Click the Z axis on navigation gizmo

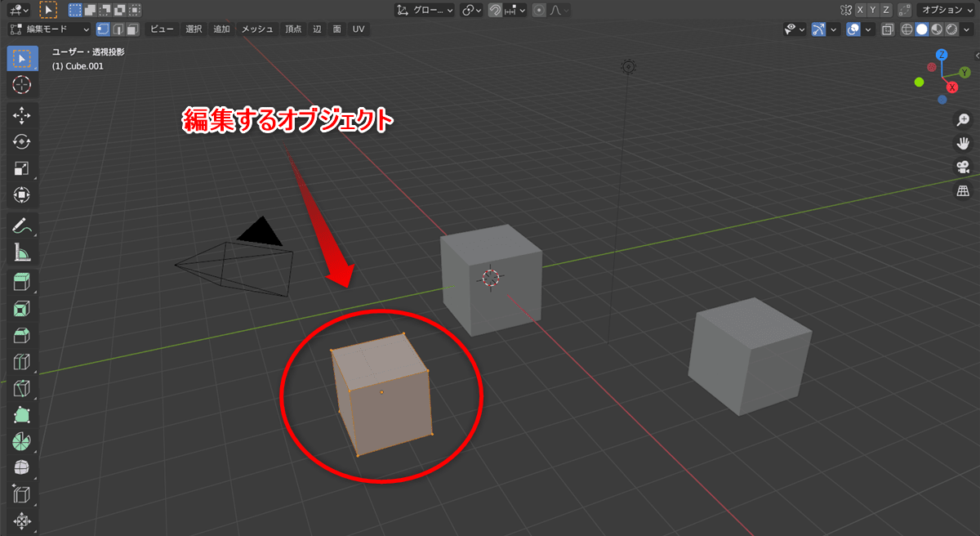tap(942, 55)
